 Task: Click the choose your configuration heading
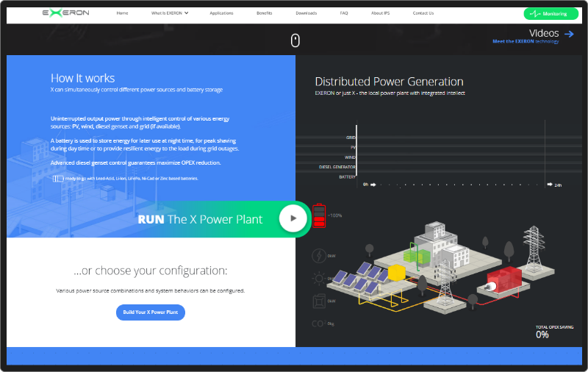(151, 271)
